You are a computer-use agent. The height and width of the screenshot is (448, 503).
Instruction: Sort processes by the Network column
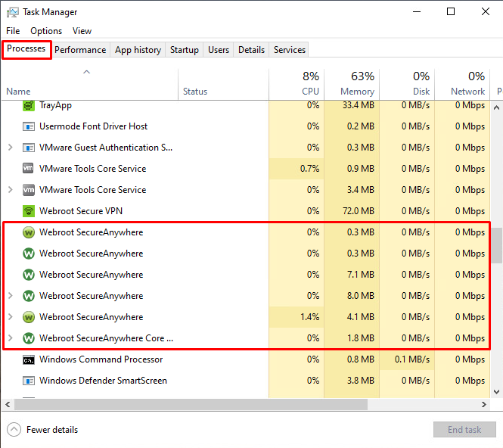click(462, 84)
